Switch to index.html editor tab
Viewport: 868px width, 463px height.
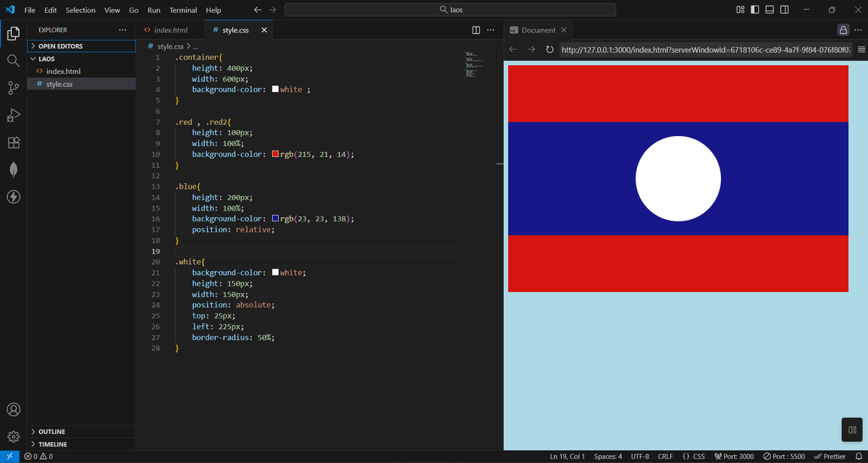171,30
